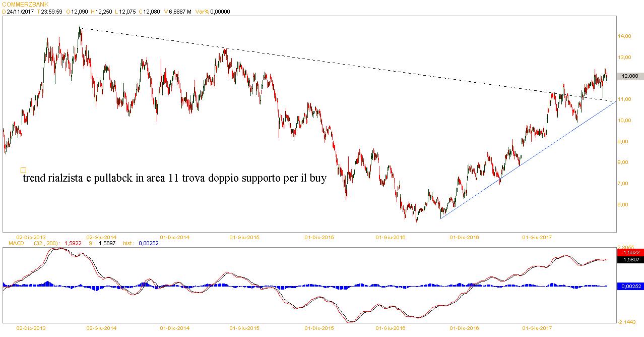Select the yellow square annotation marker
This screenshot has height=337, width=644.
[23, 170]
